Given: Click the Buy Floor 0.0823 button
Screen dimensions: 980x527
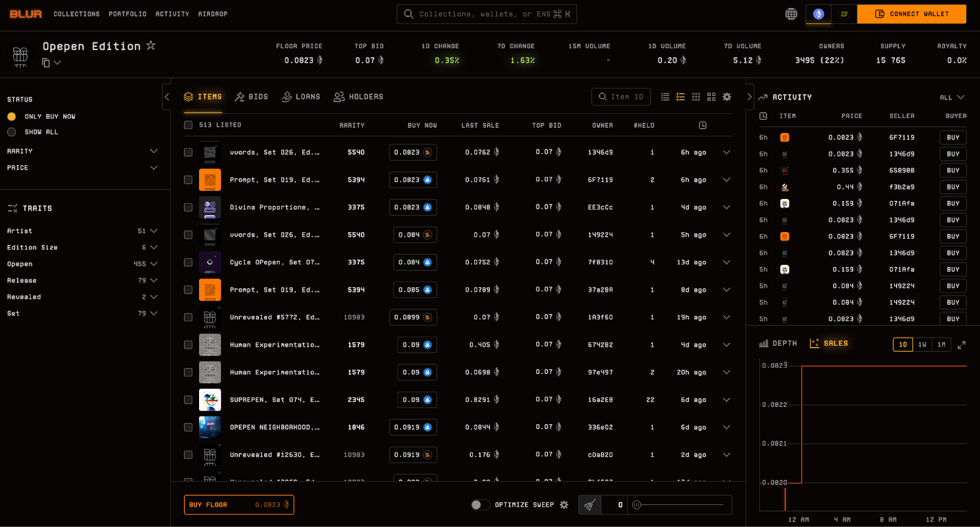Looking at the screenshot, I should 239,505.
